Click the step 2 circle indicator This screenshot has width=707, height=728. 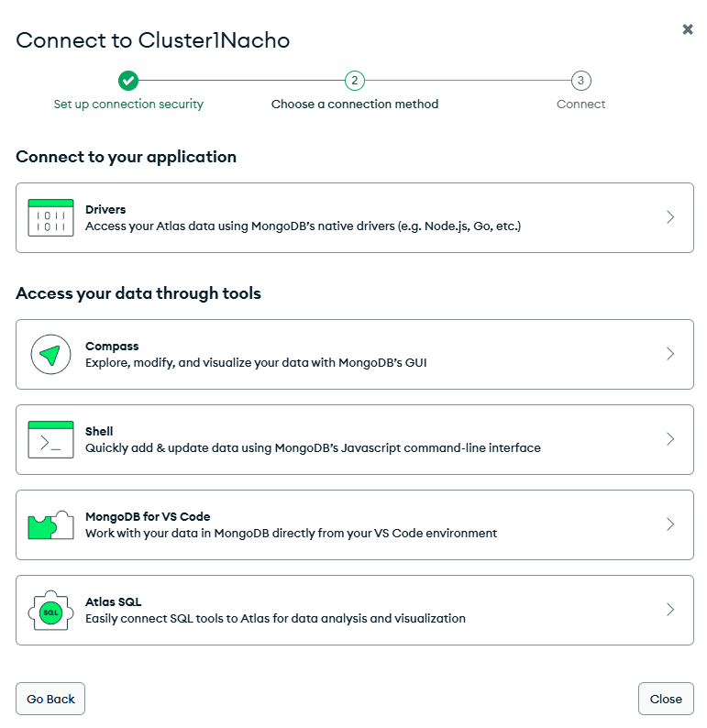(x=355, y=81)
